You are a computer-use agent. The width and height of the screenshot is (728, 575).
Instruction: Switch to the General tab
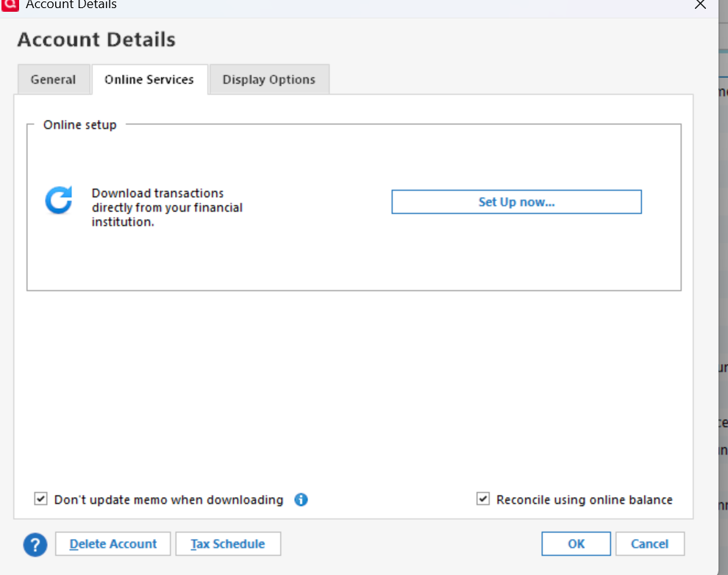pos(54,79)
